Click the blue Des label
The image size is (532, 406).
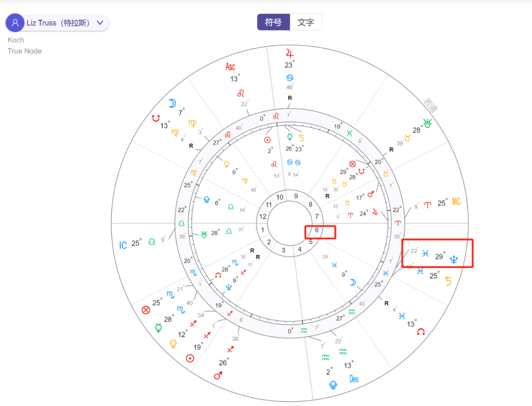[354, 379]
